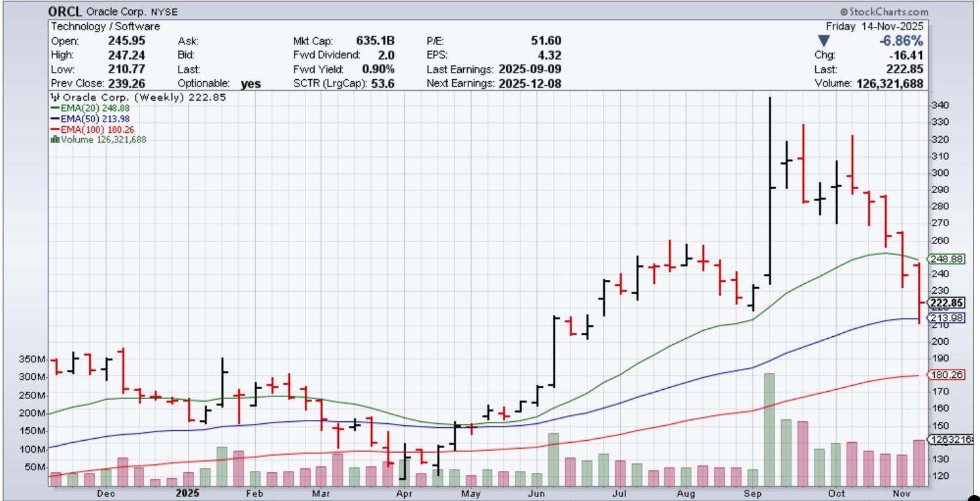Screen dimensions: 980x501
Task: Click the Mkt Cap value 635.1B
Action: (x=376, y=41)
